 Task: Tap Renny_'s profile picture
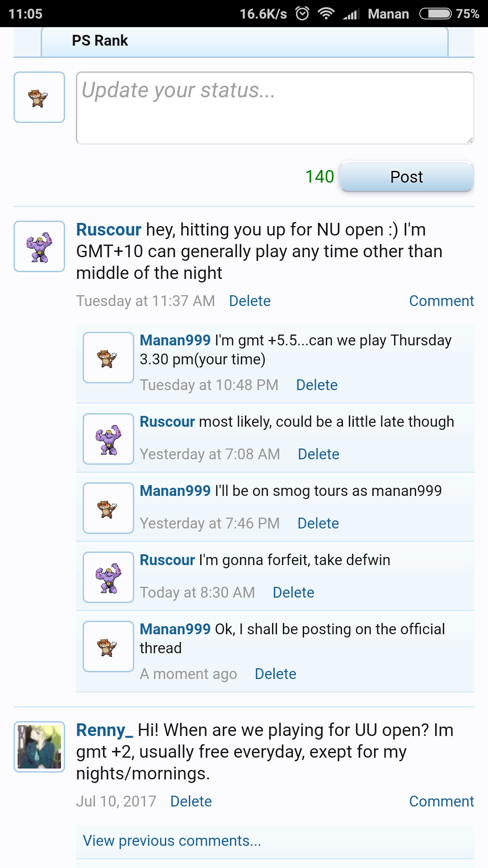(39, 747)
